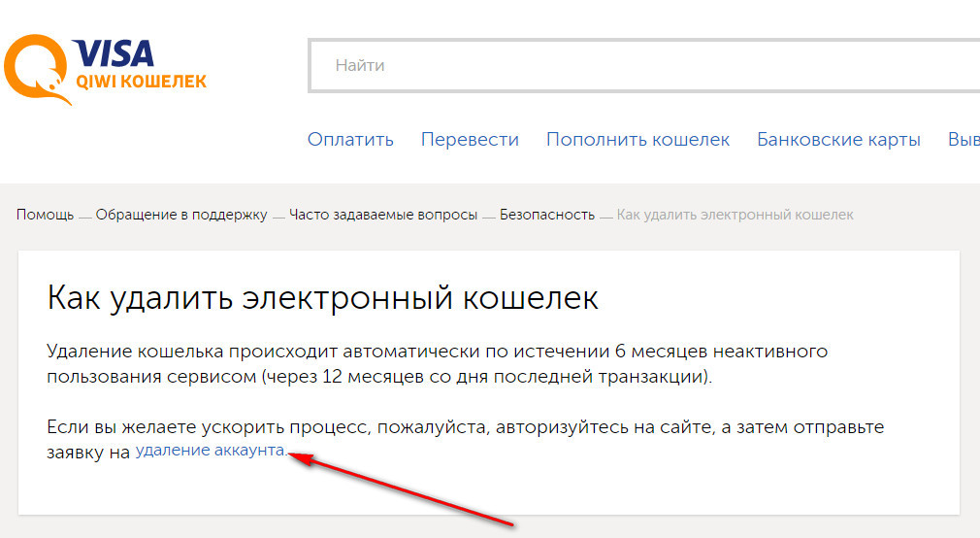Click the partially visible Выв… menu item
Viewport: 980px width, 538px height.
[x=963, y=140]
